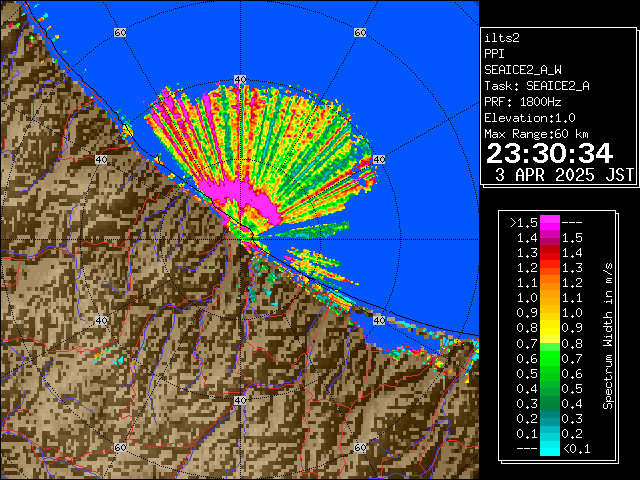Click the teal 0.2–0.3 band of color bar
The width and height of the screenshot is (640, 480).
(549, 418)
